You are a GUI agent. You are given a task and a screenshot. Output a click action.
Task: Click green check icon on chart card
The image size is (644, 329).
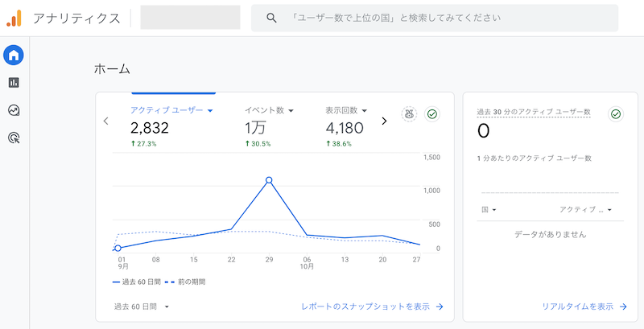pos(432,114)
